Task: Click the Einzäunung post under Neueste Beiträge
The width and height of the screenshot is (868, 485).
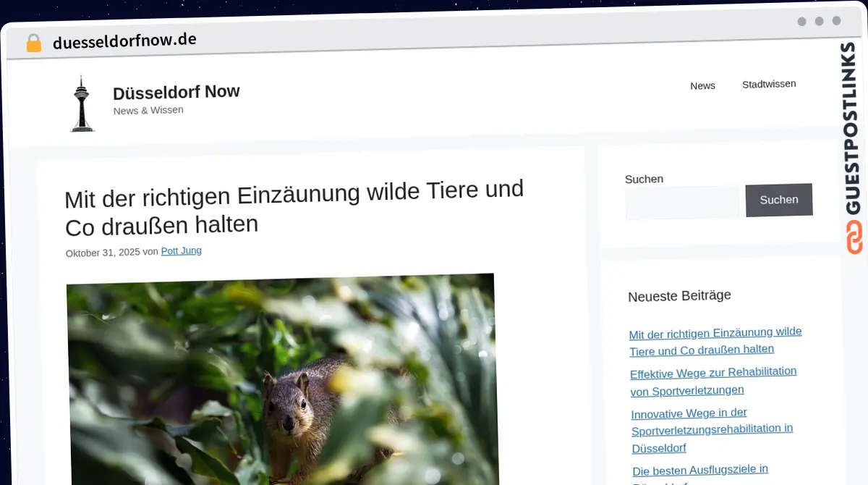Action: tap(715, 340)
